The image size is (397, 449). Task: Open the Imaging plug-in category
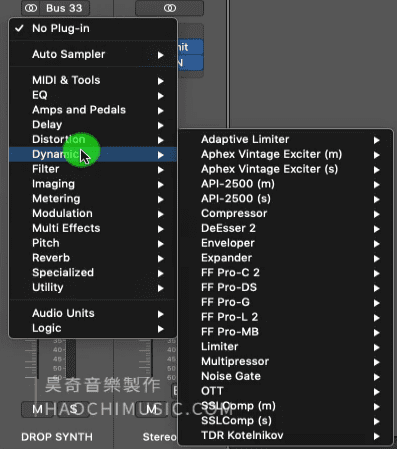pyautogui.click(x=93, y=184)
